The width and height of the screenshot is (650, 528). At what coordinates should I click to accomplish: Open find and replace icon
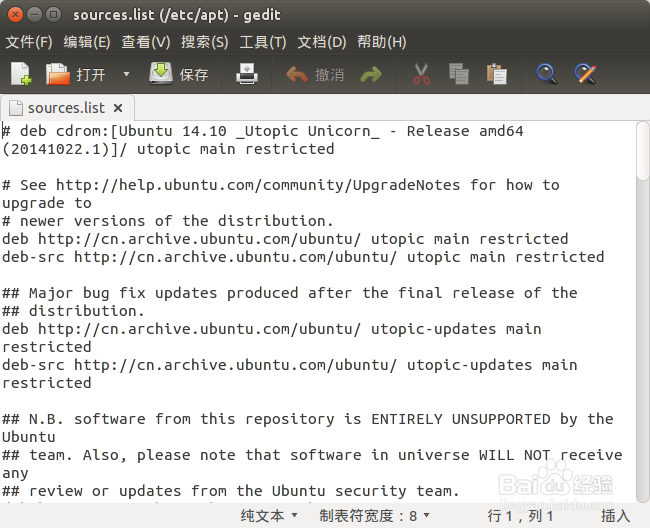(x=585, y=74)
